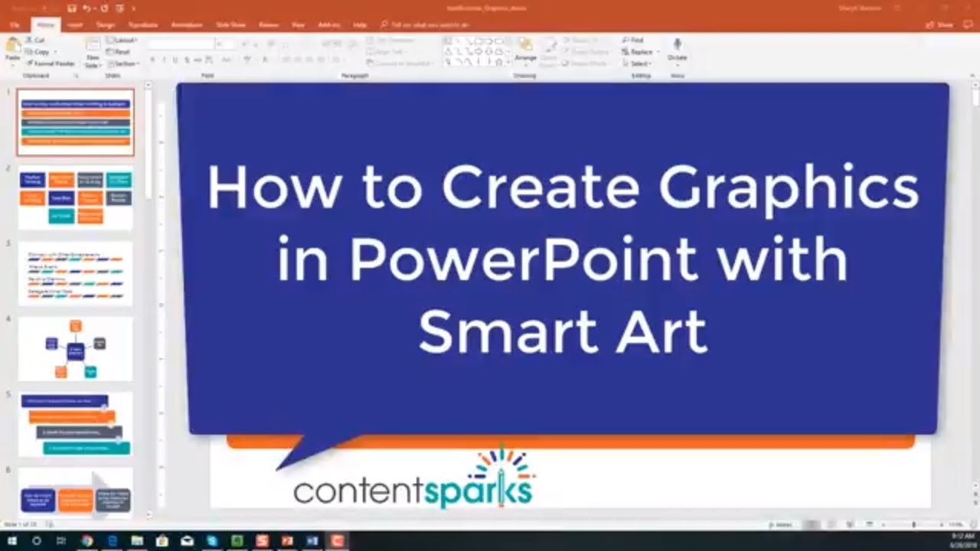Open the font size combo box
The height and width of the screenshot is (551, 980).
point(227,44)
